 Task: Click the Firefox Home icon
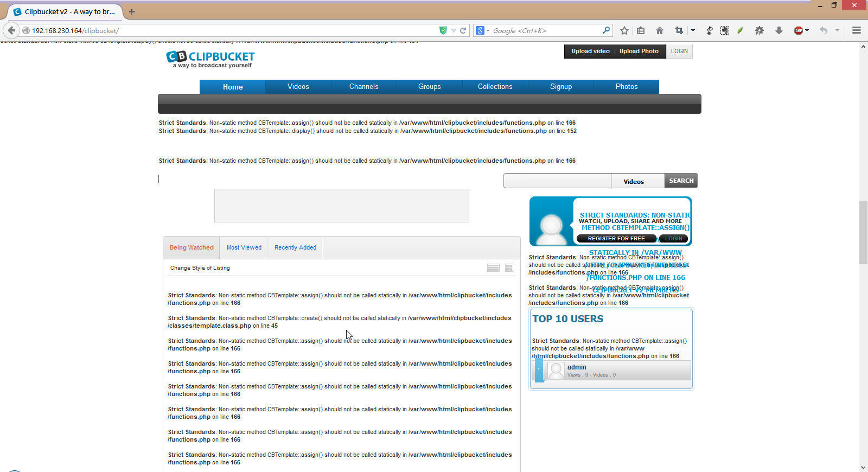click(x=660, y=31)
